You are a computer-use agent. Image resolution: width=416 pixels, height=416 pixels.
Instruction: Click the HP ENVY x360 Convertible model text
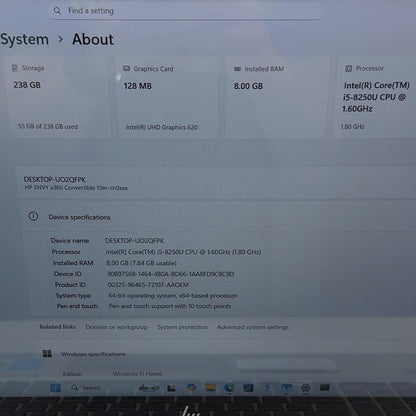pos(76,188)
